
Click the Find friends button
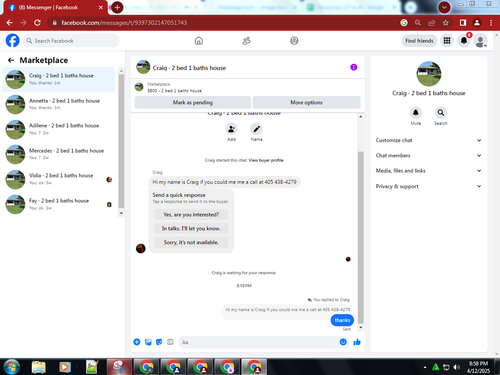[419, 41]
